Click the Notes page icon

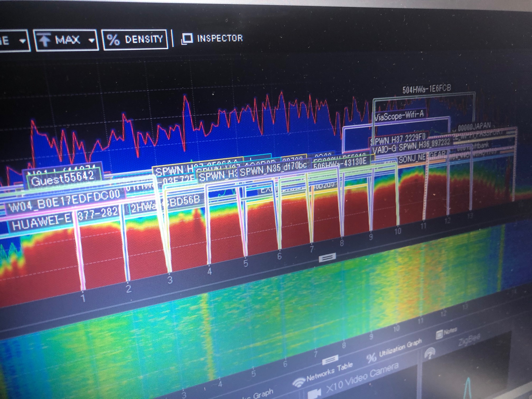439,335
